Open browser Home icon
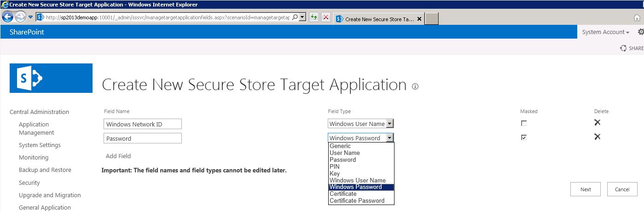 (637, 17)
